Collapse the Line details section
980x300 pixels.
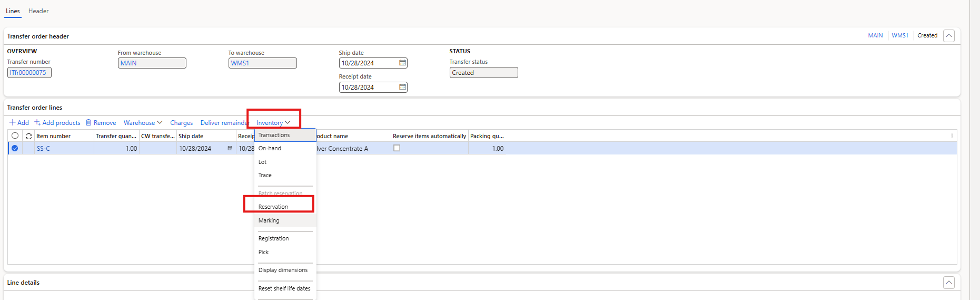tap(948, 283)
